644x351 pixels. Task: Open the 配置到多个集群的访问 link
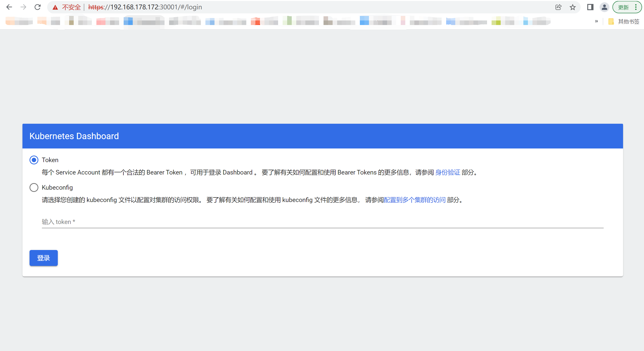tap(415, 200)
